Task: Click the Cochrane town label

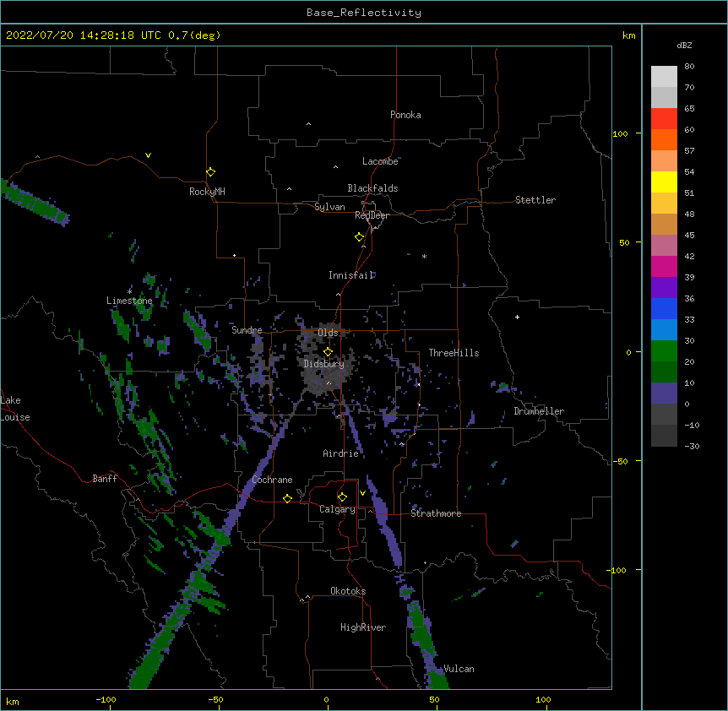Action: pos(273,480)
